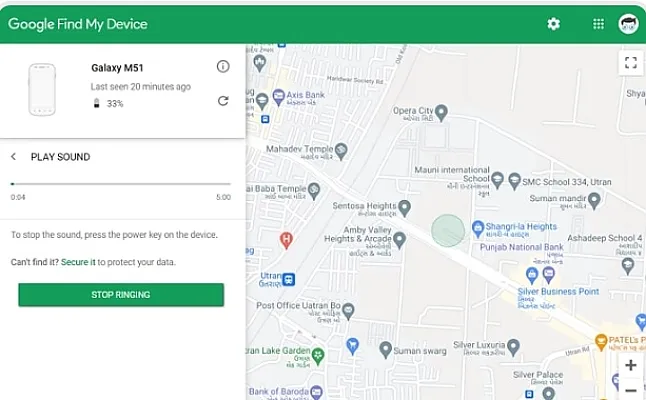Screen dimensions: 646x400
Task: Select the Sentosa Heights pin
Action: (x=405, y=208)
